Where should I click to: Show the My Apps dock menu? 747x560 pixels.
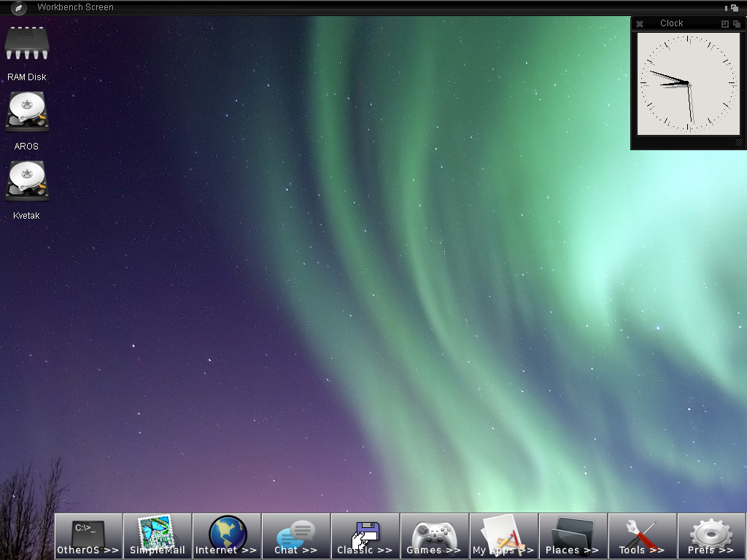(503, 536)
